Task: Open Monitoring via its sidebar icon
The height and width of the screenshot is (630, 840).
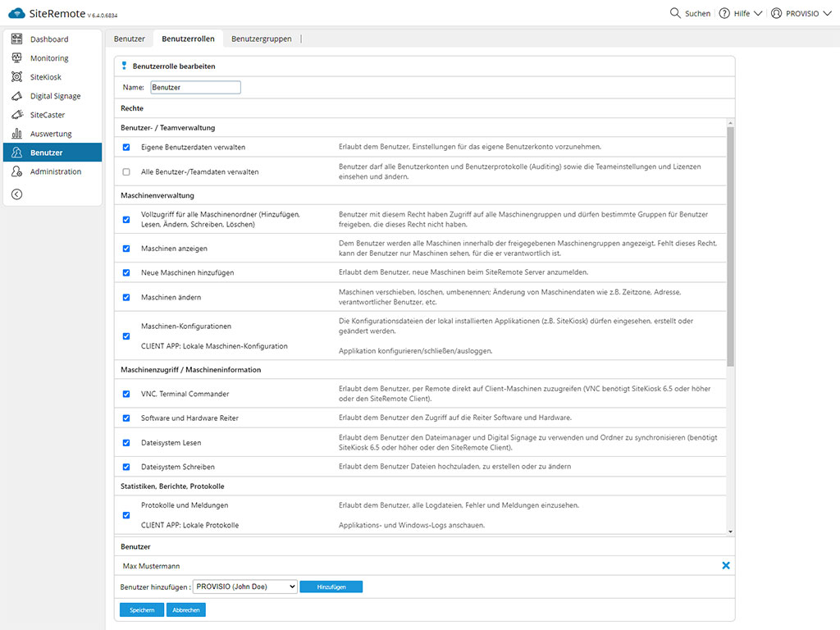Action: (x=16, y=58)
